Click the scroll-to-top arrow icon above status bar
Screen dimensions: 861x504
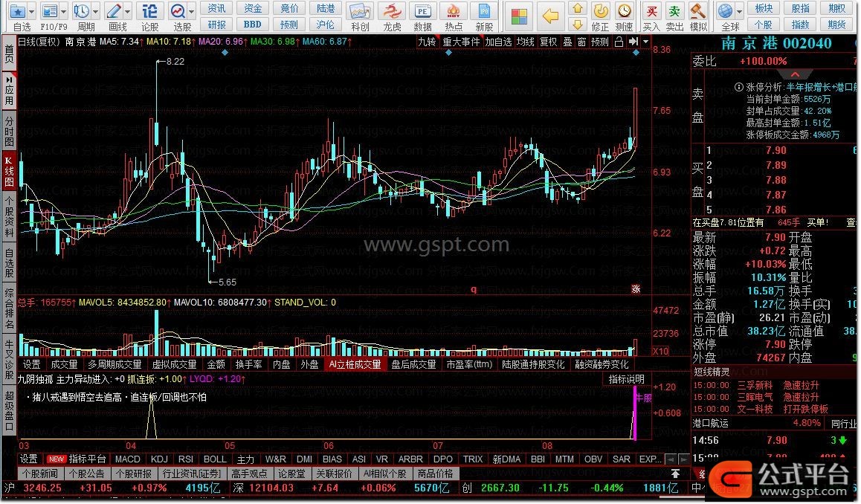coord(675,474)
